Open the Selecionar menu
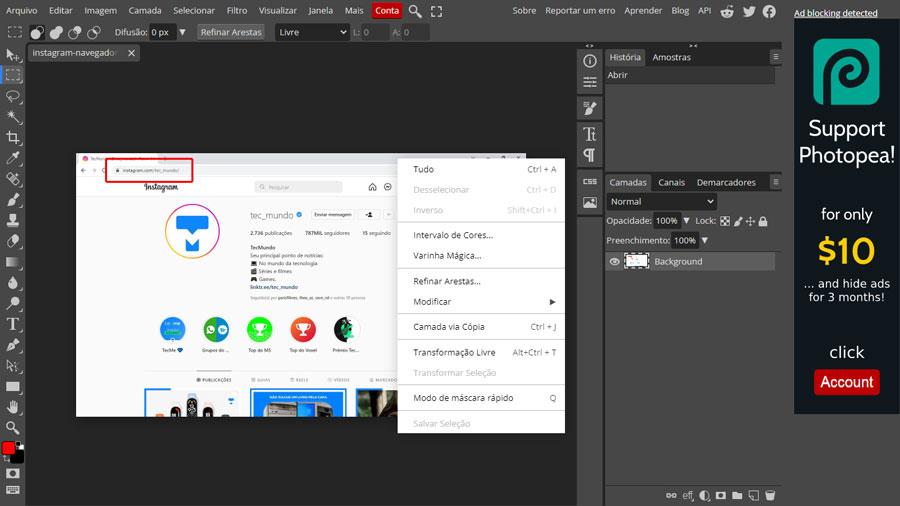 pos(194,10)
